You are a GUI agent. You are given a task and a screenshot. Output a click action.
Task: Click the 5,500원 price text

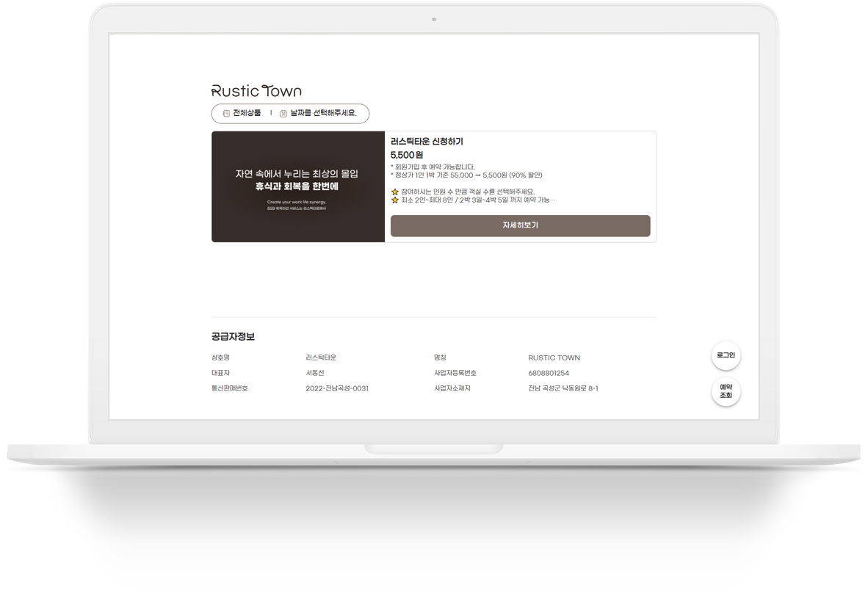[x=407, y=155]
